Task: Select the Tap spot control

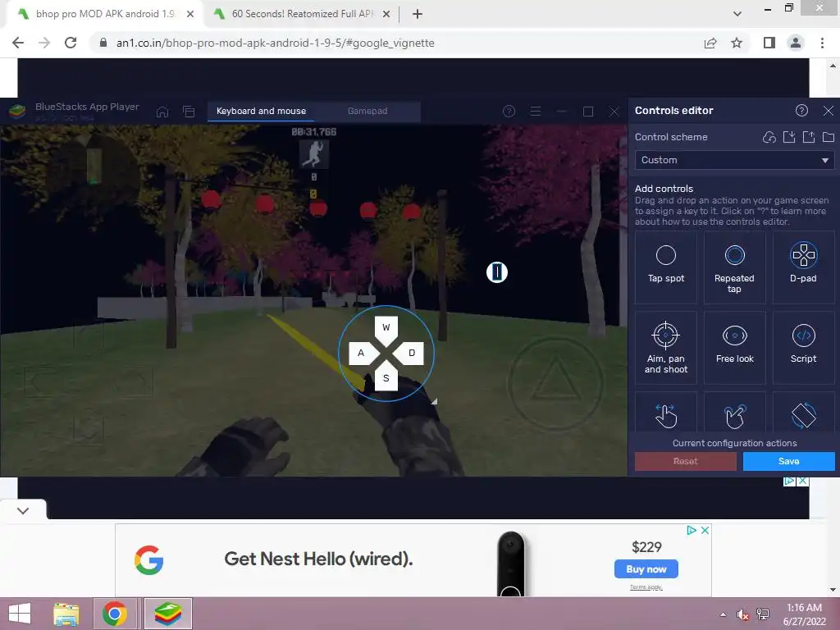Action: click(x=666, y=267)
